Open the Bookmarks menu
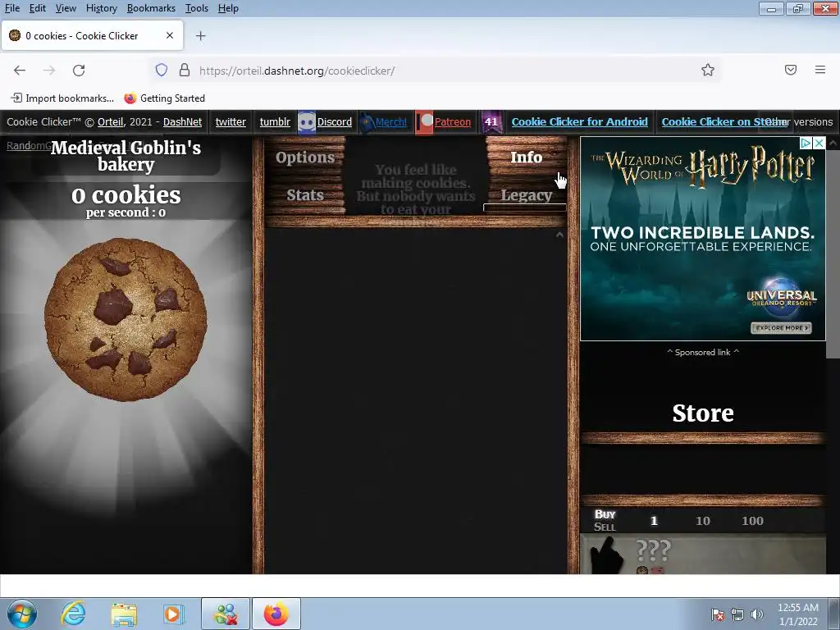Screen dimensions: 840x630 (x=151, y=8)
